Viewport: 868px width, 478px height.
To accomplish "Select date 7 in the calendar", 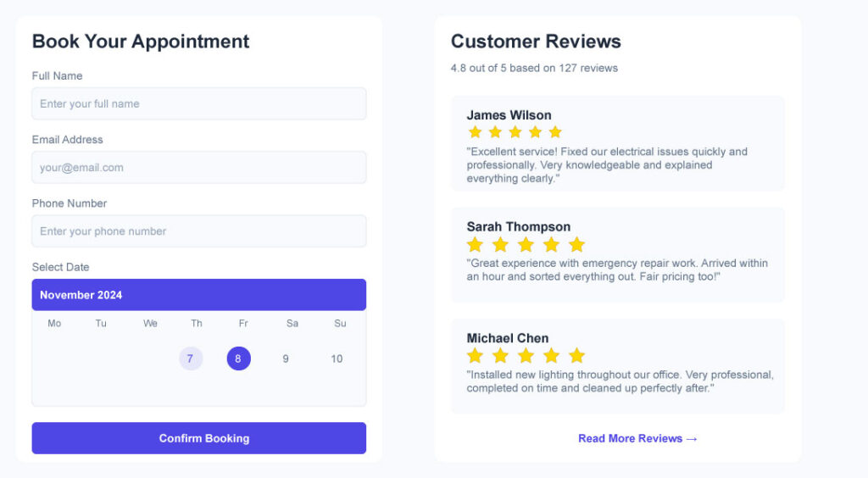I will (x=191, y=358).
